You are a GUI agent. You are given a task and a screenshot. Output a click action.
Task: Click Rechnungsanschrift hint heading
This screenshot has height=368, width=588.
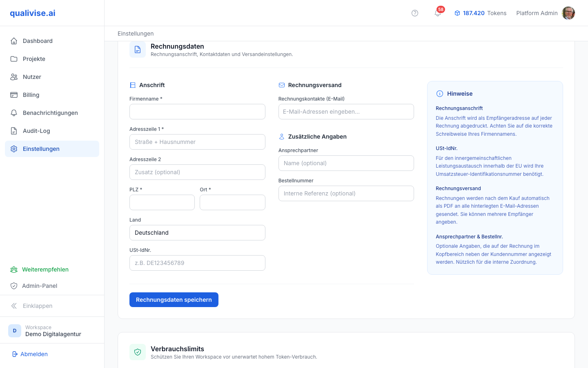(x=459, y=108)
